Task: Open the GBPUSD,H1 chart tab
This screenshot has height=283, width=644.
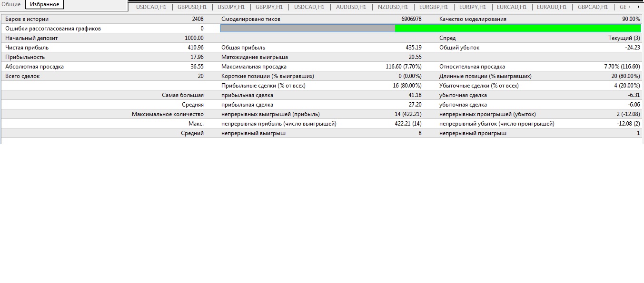Action: click(192, 7)
